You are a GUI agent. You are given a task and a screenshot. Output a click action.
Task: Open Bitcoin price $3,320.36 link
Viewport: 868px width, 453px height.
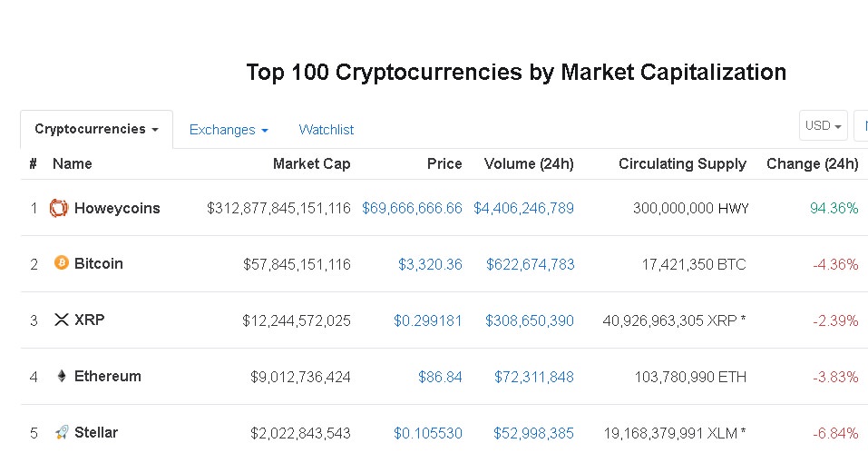[x=430, y=264]
